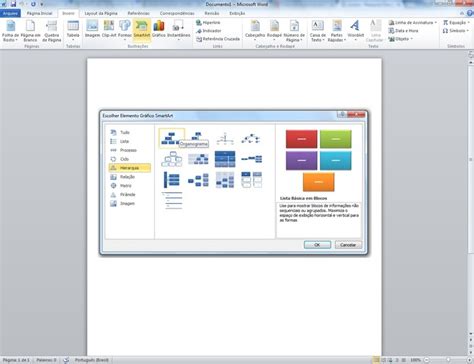474x364 pixels.
Task: Switch to the Referências tab
Action: (x=138, y=13)
